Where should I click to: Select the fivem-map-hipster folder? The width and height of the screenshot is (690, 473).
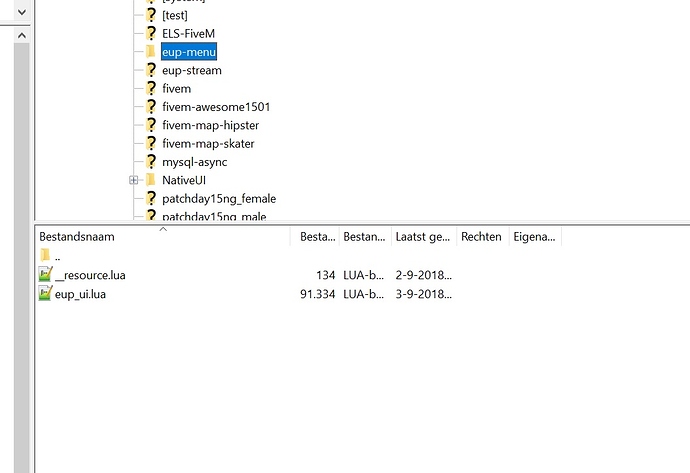210,125
